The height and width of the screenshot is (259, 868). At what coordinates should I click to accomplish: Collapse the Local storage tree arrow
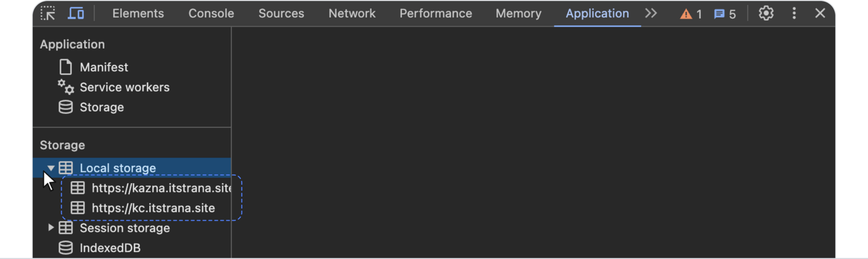pos(51,168)
